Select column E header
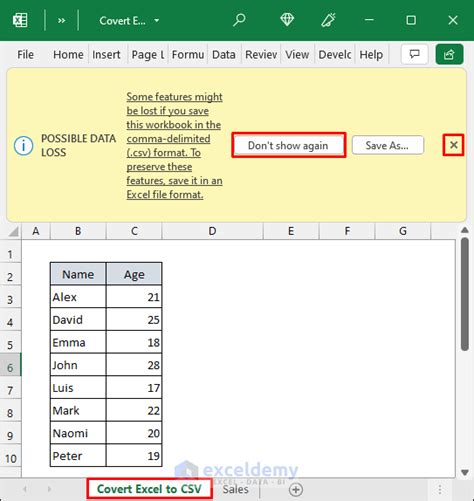The width and height of the screenshot is (474, 501). tap(291, 231)
